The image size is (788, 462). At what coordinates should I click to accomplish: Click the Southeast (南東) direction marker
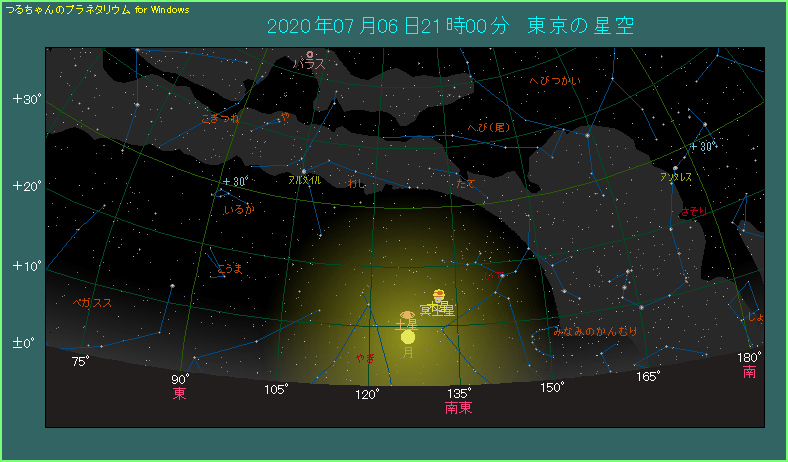click(x=459, y=408)
